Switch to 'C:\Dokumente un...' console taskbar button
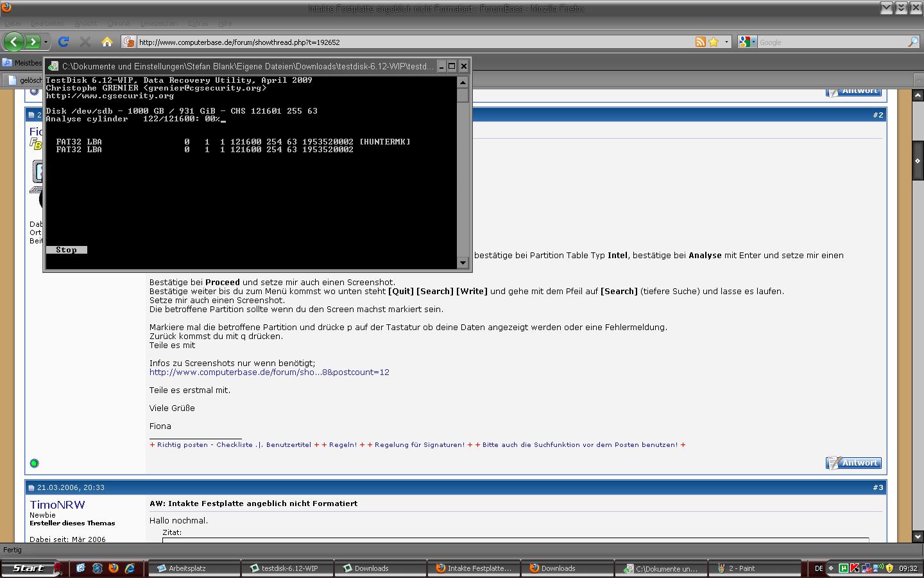This screenshot has width=924, height=578. coord(660,568)
